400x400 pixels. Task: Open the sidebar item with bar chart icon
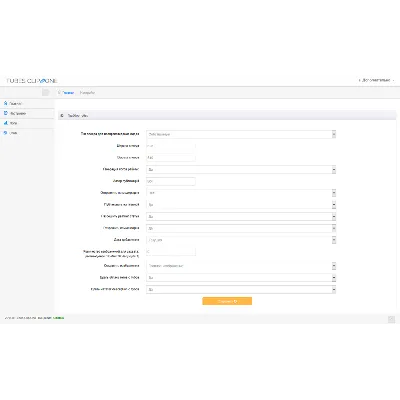click(x=27, y=123)
